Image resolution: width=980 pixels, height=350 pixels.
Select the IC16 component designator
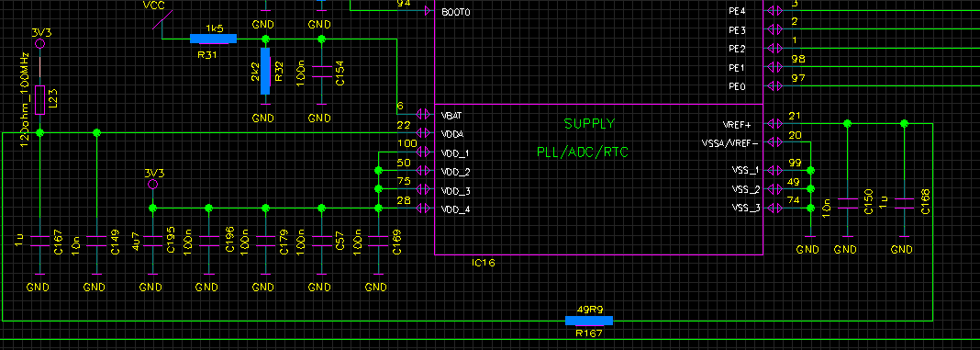coord(484,263)
